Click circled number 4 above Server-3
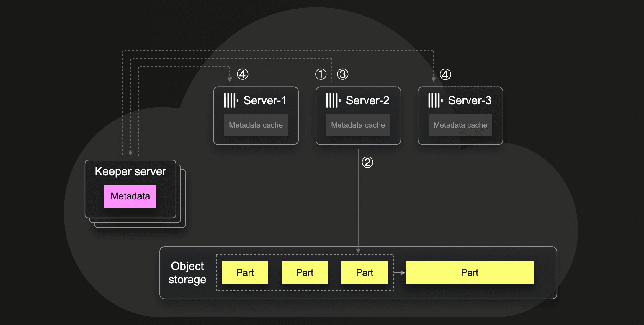Screen dimensions: 644x325 point(445,74)
